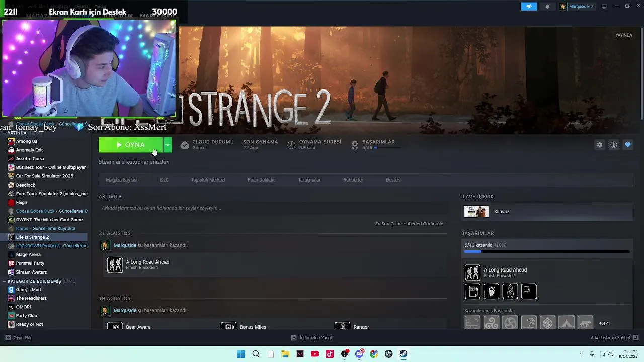Open the YouTube taskbar icon

[x=315, y=354]
